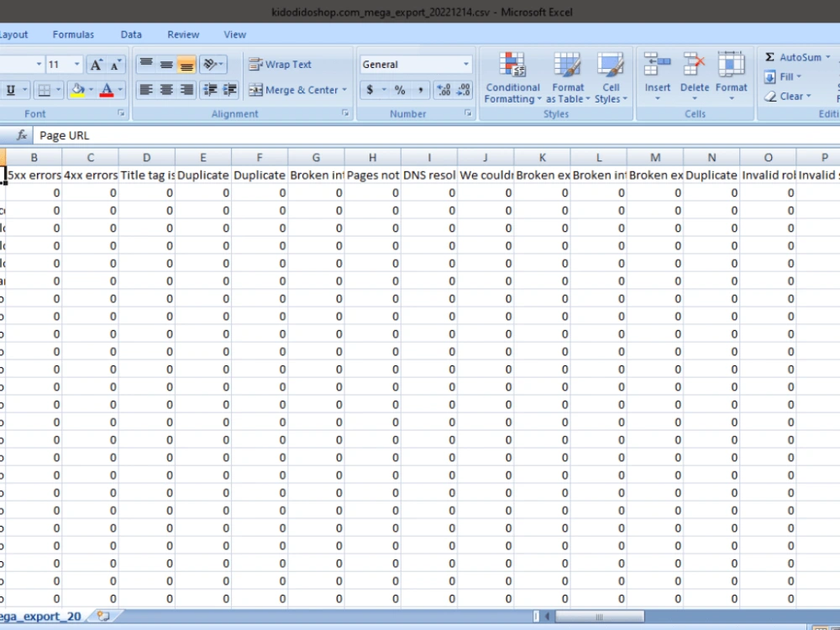Click the Insert Function fx icon
This screenshot has width=840, height=630.
[x=22, y=135]
